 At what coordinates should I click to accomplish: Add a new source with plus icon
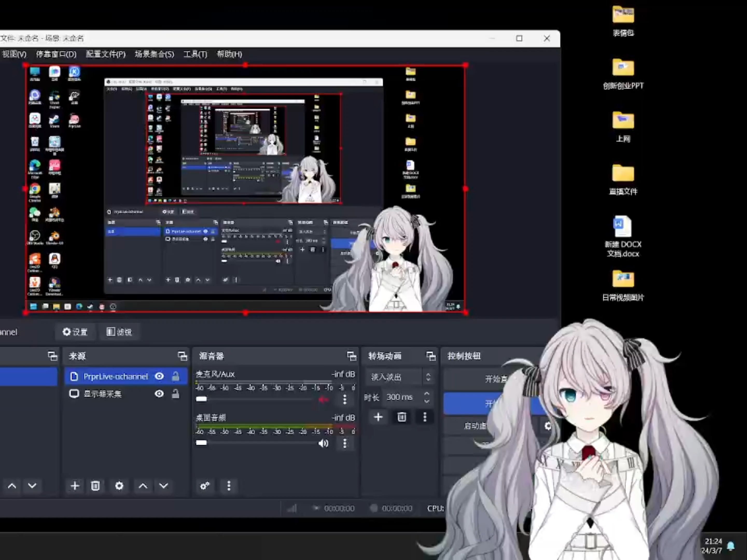[75, 486]
